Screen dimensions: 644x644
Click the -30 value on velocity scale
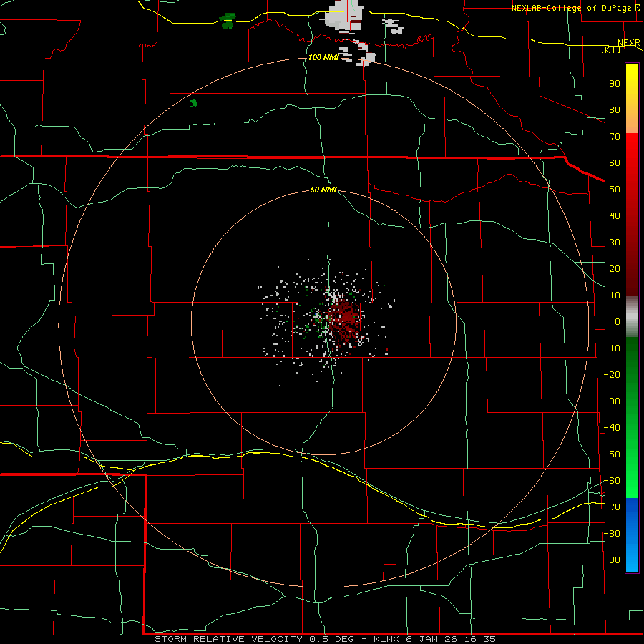click(x=612, y=401)
